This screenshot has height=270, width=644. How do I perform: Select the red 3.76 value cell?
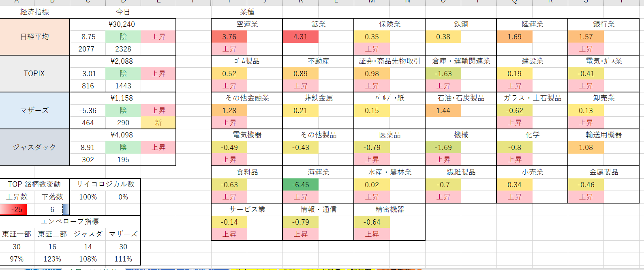[229, 37]
